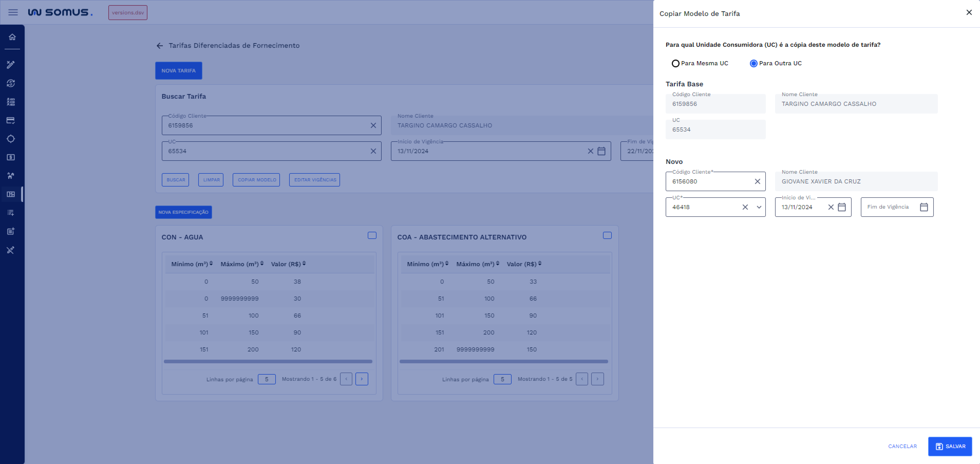Select Para Outra UC radio option
980x464 pixels.
click(x=753, y=63)
